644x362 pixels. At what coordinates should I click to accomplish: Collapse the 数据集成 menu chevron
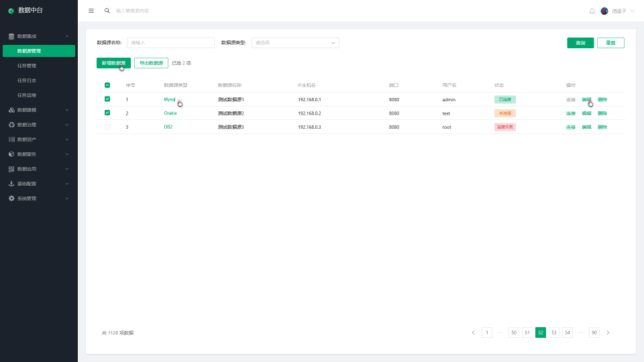pyautogui.click(x=67, y=36)
